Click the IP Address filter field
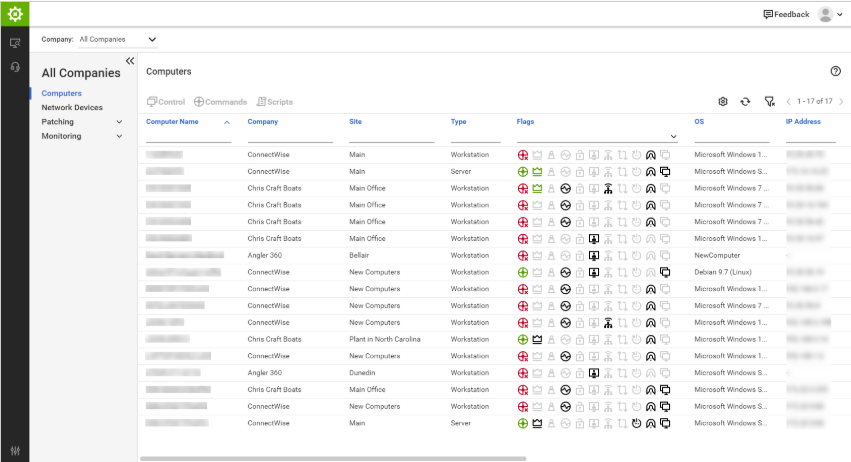This screenshot has height=462, width=851. 811,136
